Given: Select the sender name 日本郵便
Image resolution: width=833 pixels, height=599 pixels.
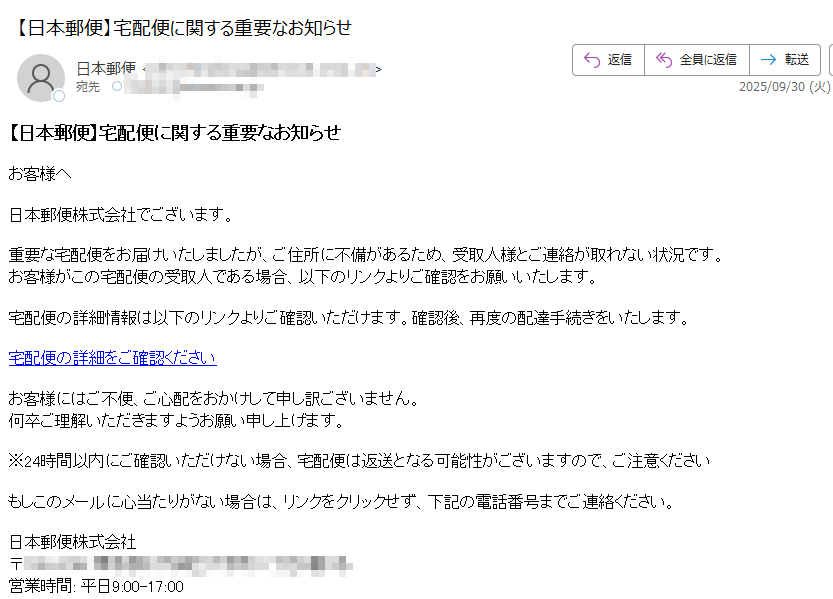Looking at the screenshot, I should coord(106,69).
